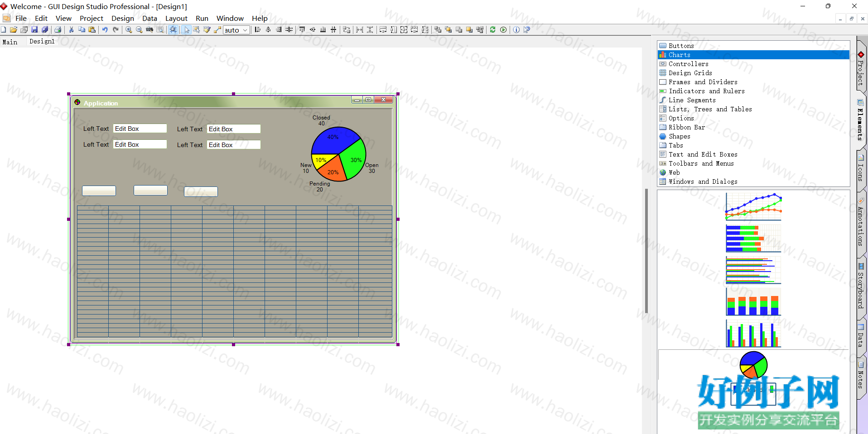The width and height of the screenshot is (868, 434).
Task: Select the pointer arrow tool
Action: (186, 30)
